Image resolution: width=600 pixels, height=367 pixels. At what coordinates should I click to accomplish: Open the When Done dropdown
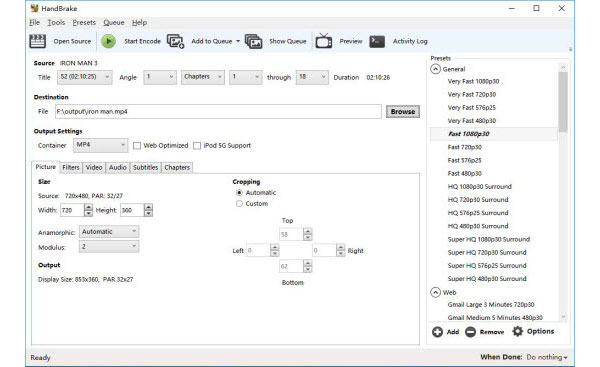[x=547, y=357]
